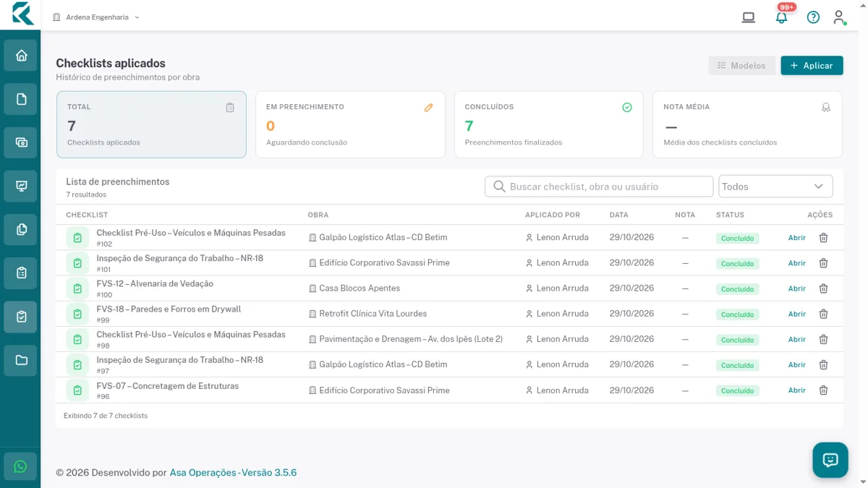This screenshot has height=488, width=868.
Task: Click the laptop device icon in header
Action: (749, 17)
